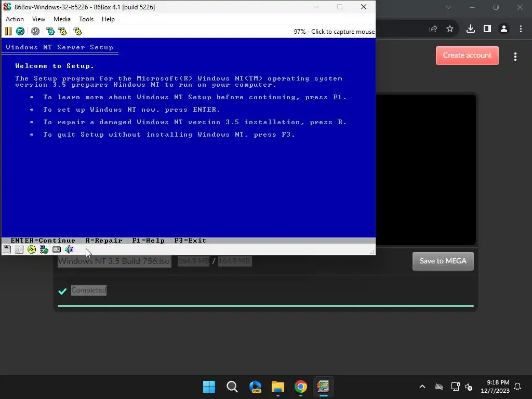The height and width of the screenshot is (399, 532).
Task: Click the "Windows NT 3.5 Build 756.iso" filename
Action: click(113, 261)
